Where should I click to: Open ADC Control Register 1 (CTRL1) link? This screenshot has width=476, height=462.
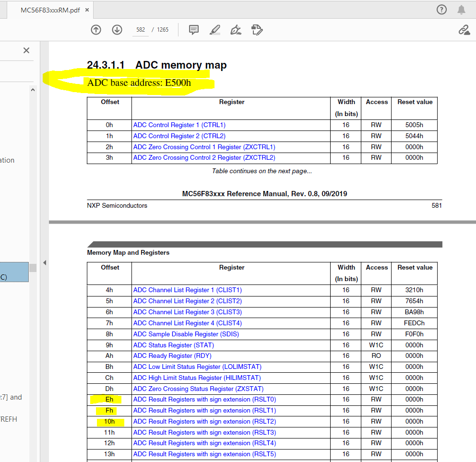179,125
